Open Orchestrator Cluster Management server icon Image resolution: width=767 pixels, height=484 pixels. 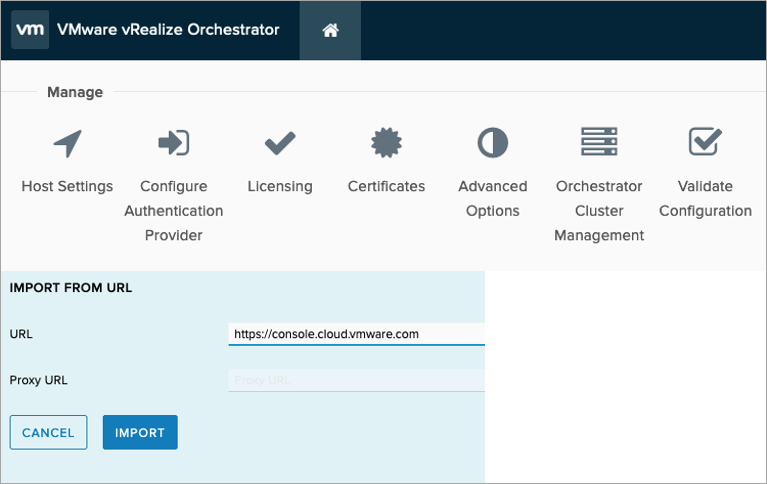(x=599, y=141)
